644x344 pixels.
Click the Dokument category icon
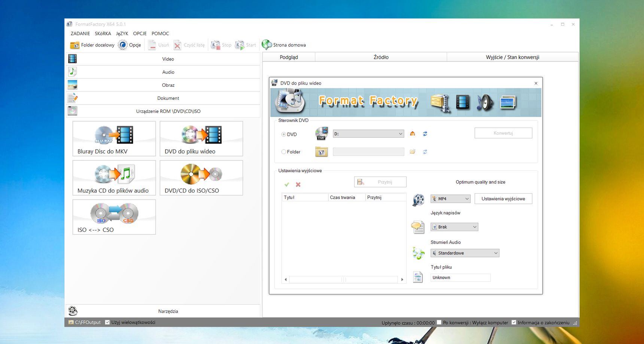[x=72, y=98]
